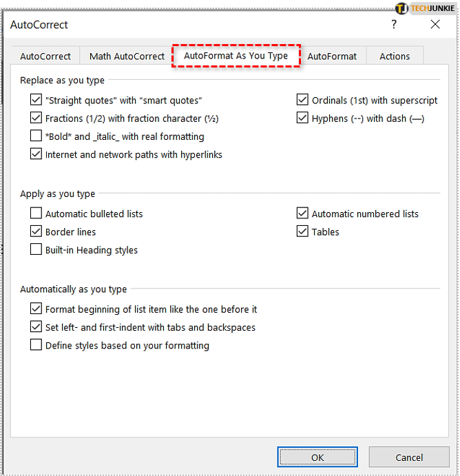Disable Internet and network paths hyperlinks
Screen dimensions: 460x476
36,154
